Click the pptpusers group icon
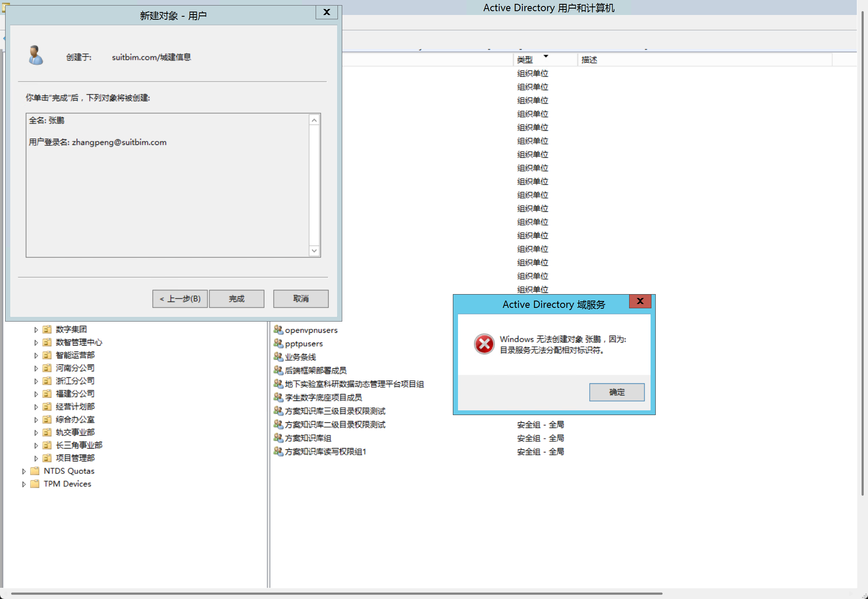Image resolution: width=868 pixels, height=599 pixels. tap(278, 343)
